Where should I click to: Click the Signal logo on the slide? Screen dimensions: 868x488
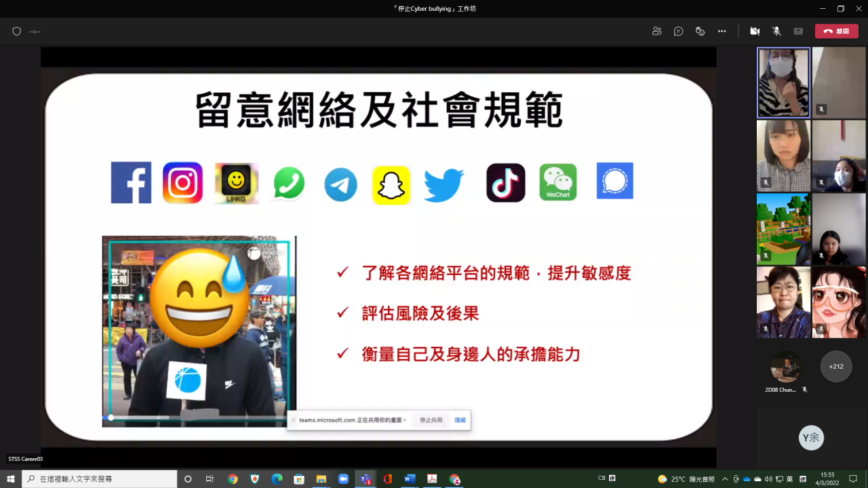tap(615, 181)
